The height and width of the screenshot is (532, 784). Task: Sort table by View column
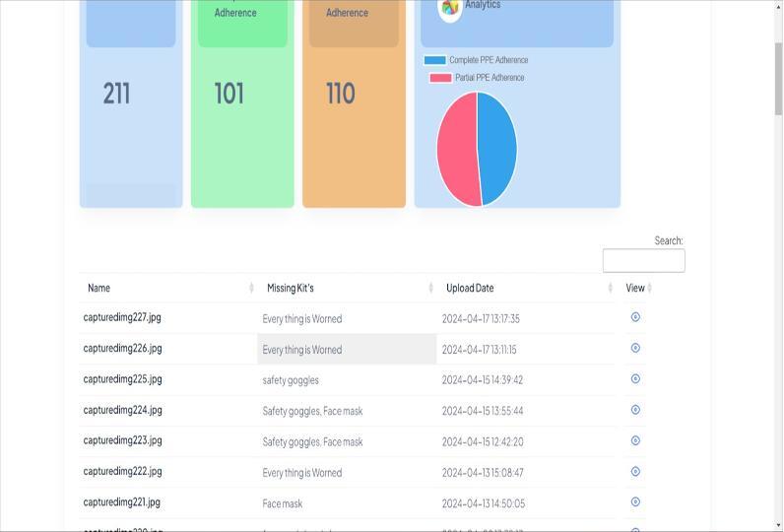[x=638, y=288]
